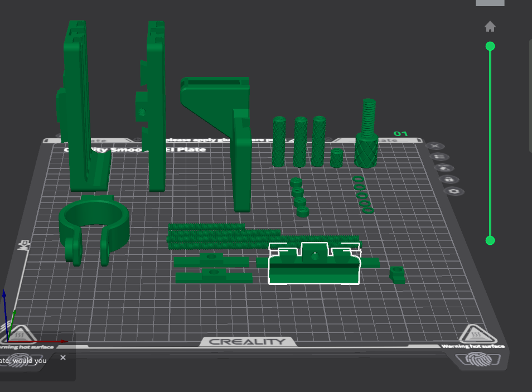The width and height of the screenshot is (532, 392).
Task: Open plate settings gear icon
Action: pyautogui.click(x=454, y=191)
